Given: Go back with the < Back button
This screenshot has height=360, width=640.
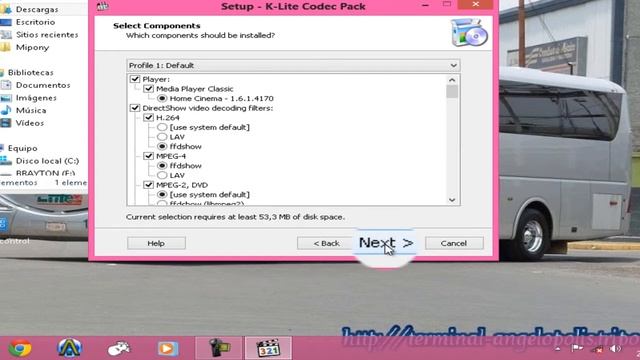Looking at the screenshot, I should [326, 243].
